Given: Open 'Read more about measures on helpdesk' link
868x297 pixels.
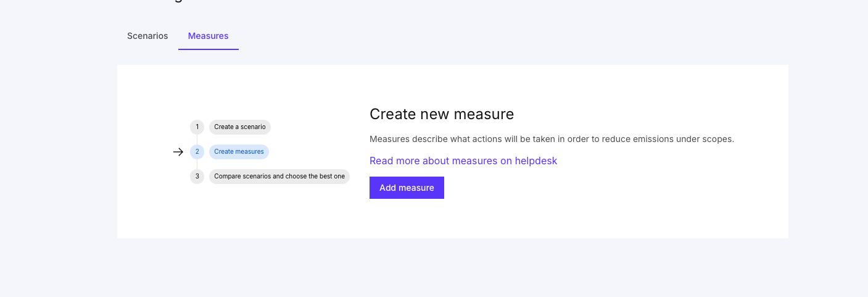Looking at the screenshot, I should pos(463,161).
